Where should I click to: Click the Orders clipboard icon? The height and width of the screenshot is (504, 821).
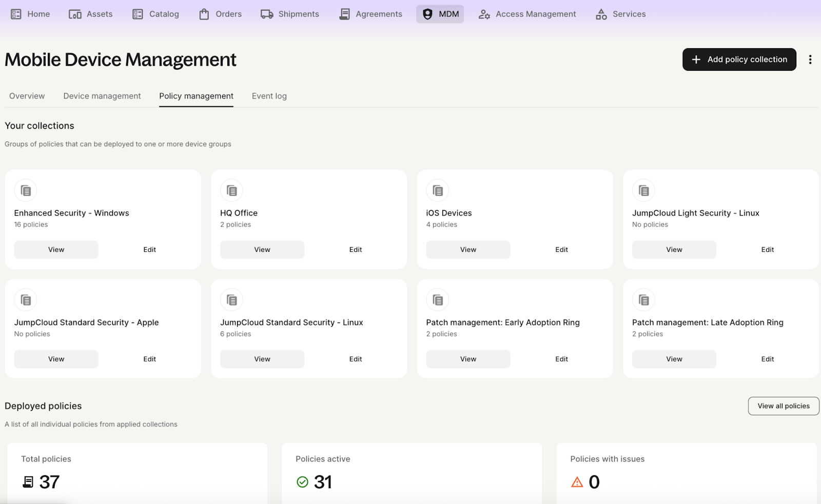click(204, 14)
